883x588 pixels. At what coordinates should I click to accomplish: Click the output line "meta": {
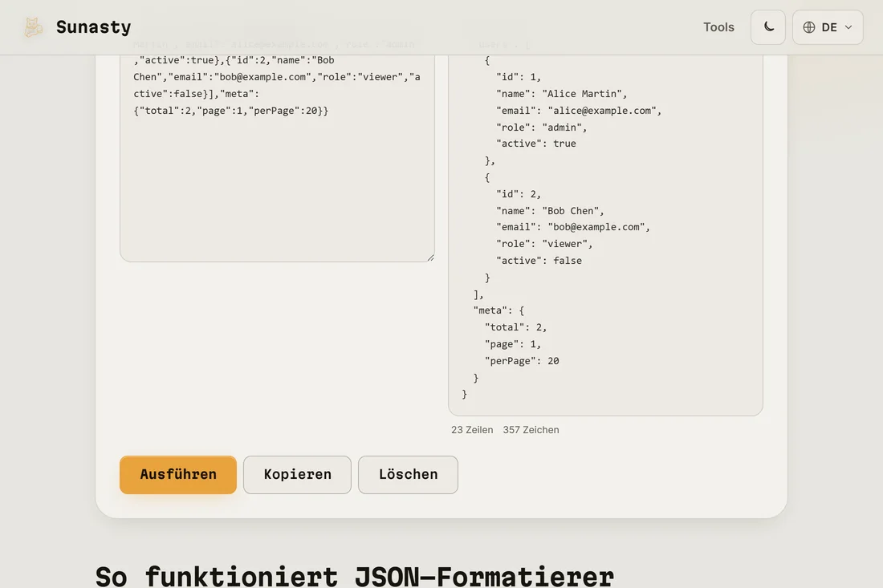tap(498, 310)
